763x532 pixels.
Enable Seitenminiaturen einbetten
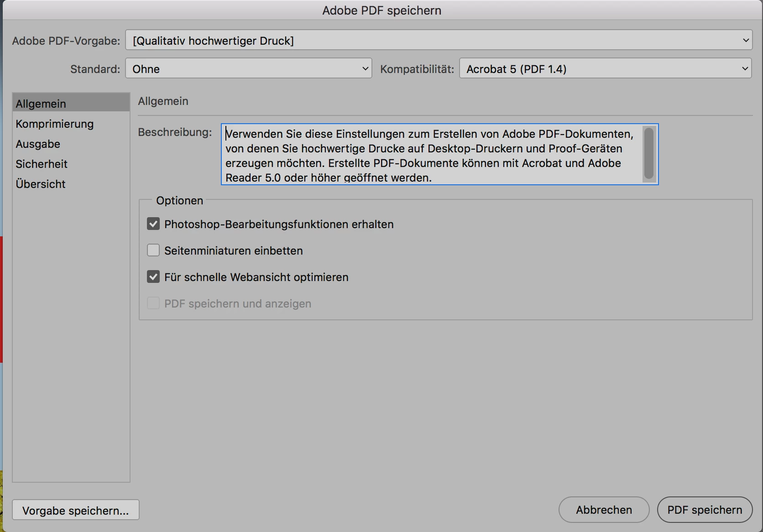(x=153, y=250)
